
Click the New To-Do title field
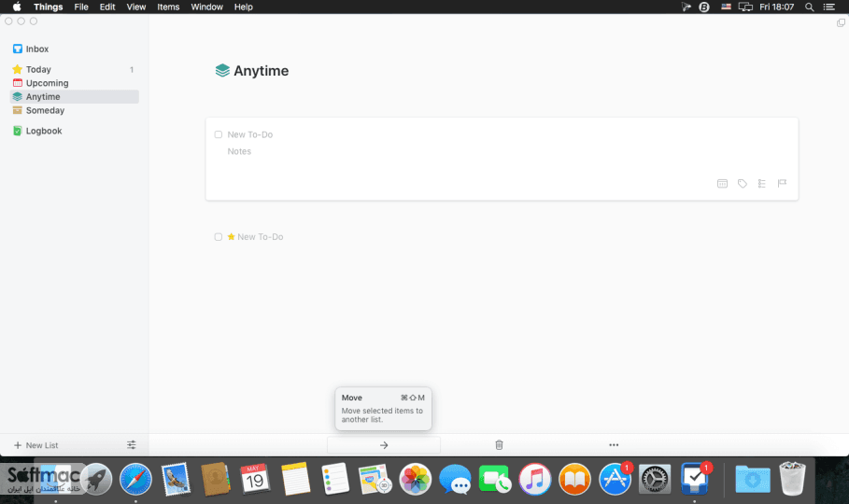coord(249,134)
